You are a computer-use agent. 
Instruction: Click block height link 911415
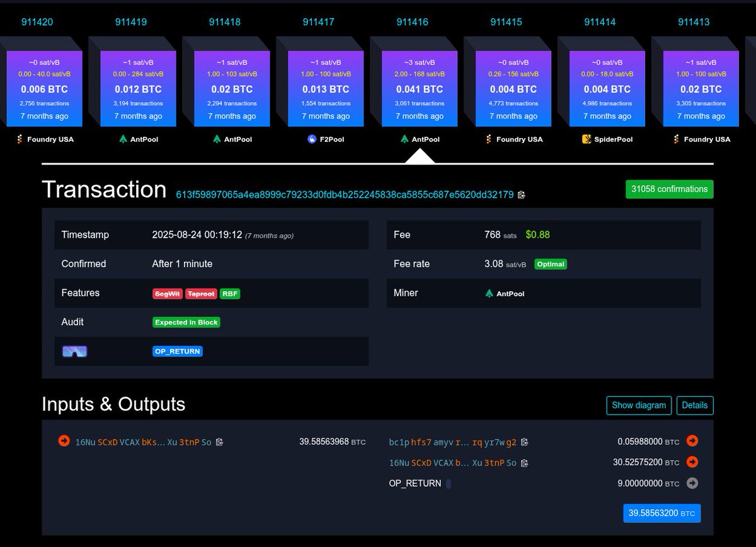coord(507,22)
